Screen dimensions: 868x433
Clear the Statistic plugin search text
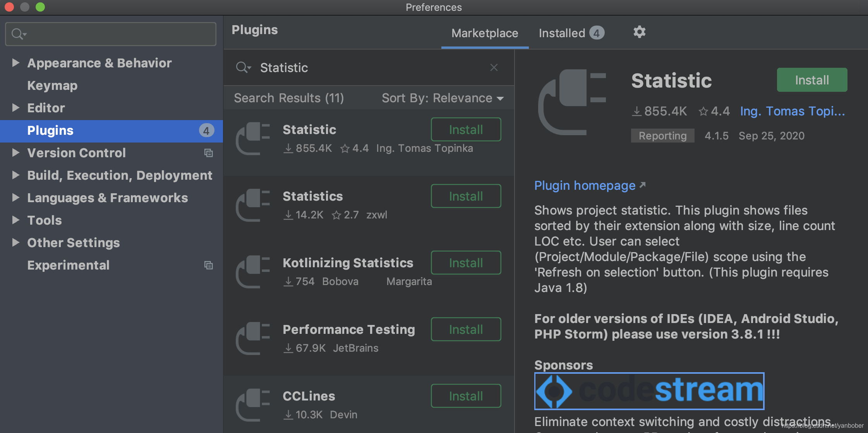[494, 68]
